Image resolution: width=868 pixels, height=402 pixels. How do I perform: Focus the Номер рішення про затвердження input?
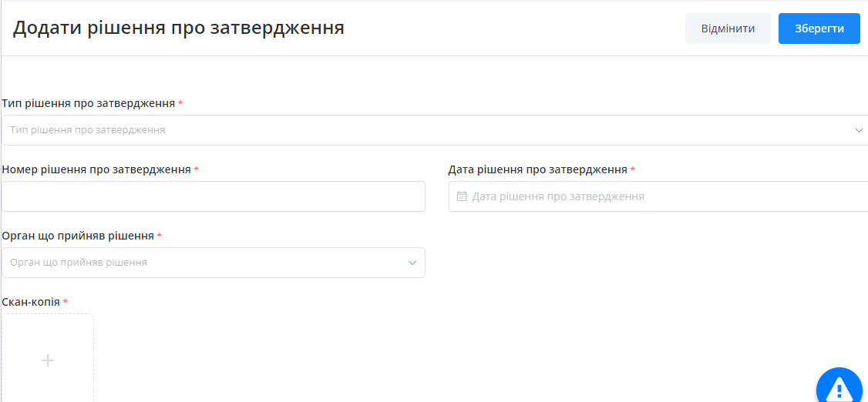click(x=214, y=196)
